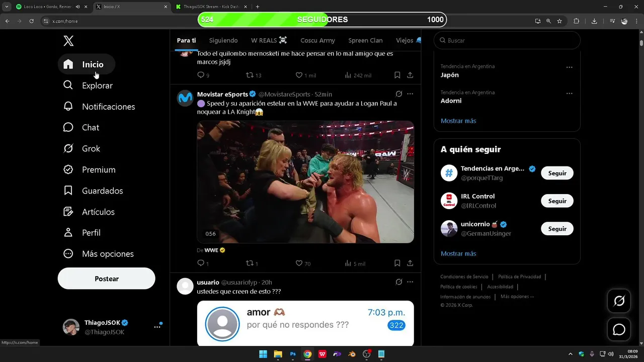644x362 pixels.
Task: Open the floating Grok button
Action: click(619, 301)
